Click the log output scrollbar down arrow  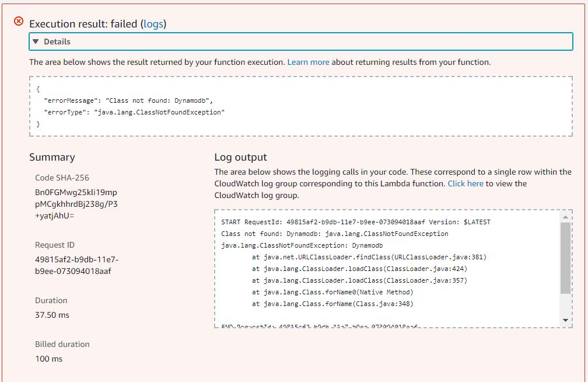coord(565,321)
